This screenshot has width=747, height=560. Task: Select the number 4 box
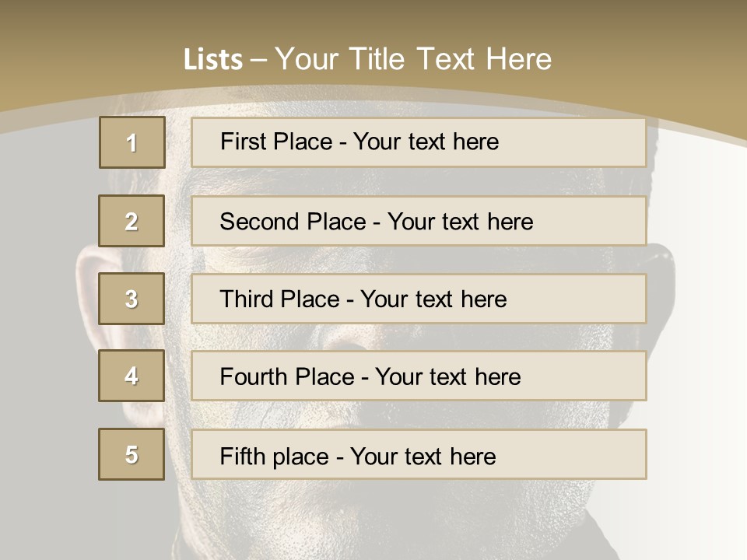coord(132,376)
